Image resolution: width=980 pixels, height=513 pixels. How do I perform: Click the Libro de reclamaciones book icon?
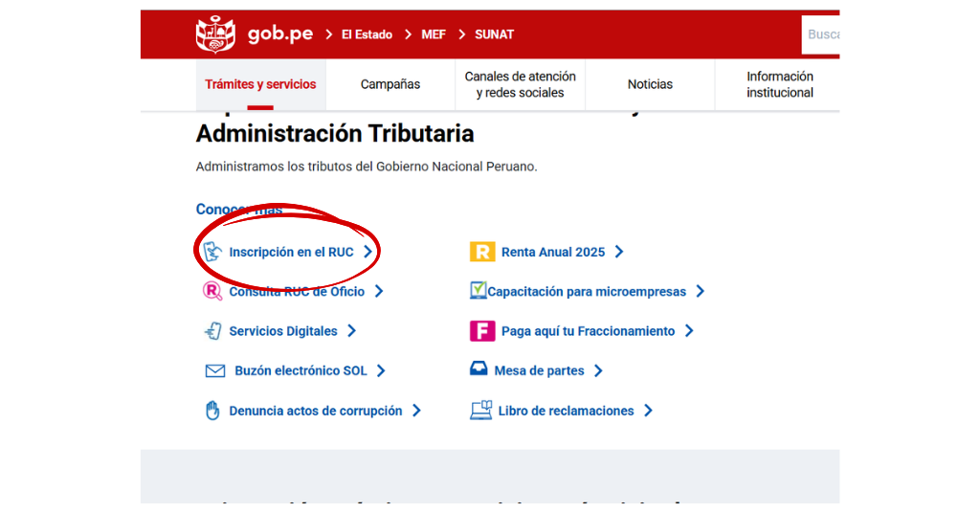point(480,410)
